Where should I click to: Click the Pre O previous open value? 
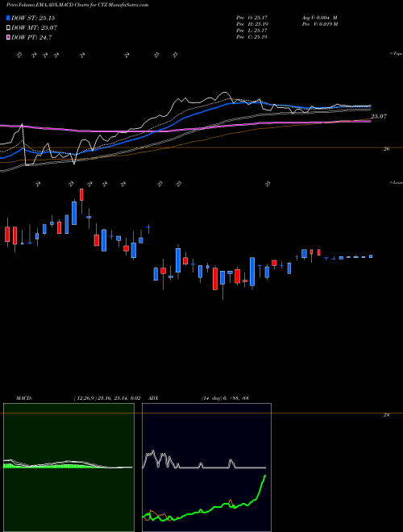click(x=252, y=17)
